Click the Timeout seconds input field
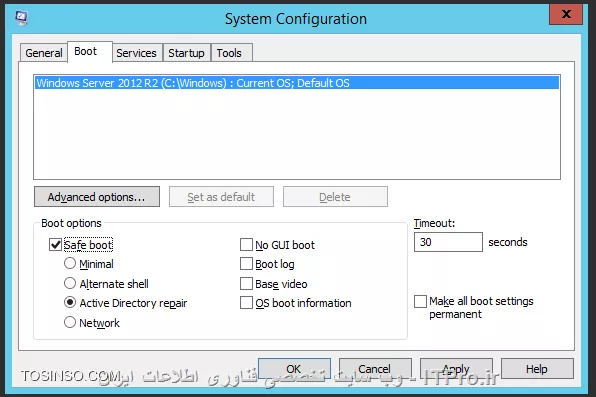The width and height of the screenshot is (596, 397). [448, 242]
